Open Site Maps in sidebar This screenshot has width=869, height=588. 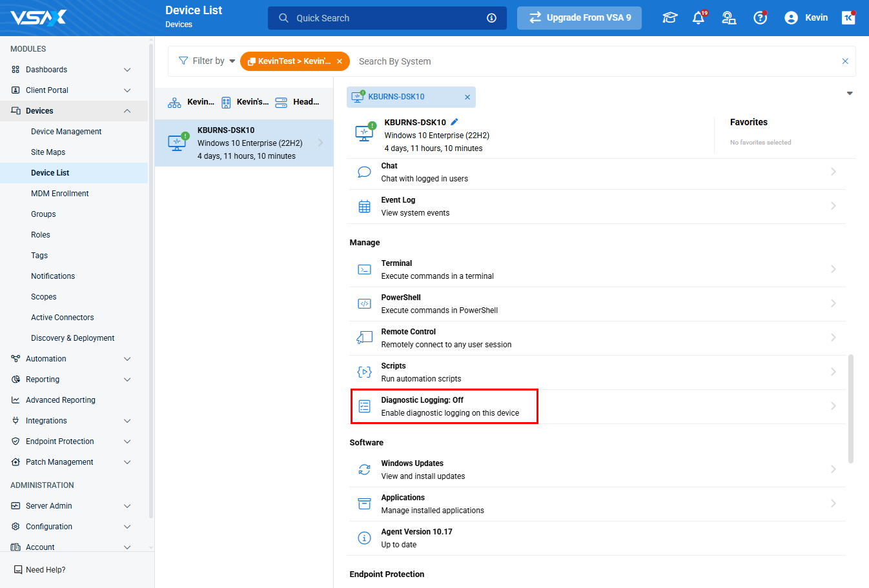coord(48,152)
